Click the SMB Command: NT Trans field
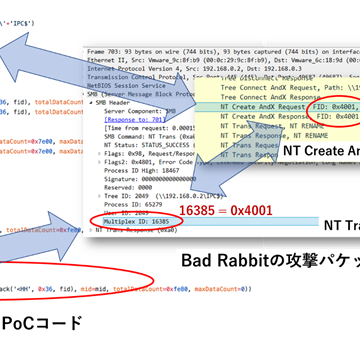The height and width of the screenshot is (360, 360). coord(149,137)
